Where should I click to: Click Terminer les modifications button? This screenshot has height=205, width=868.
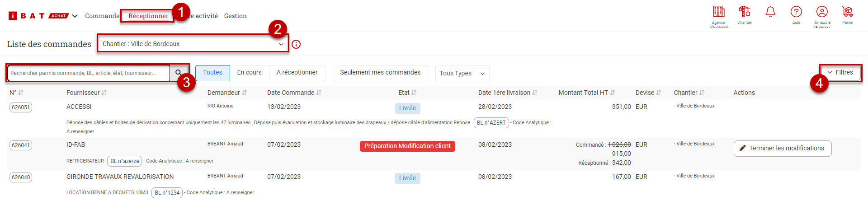point(782,149)
